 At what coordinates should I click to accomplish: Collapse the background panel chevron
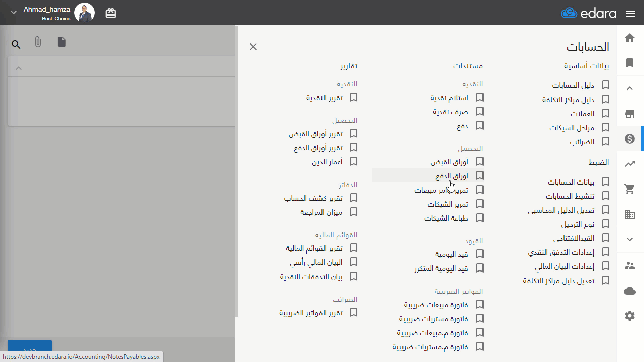tap(19, 68)
